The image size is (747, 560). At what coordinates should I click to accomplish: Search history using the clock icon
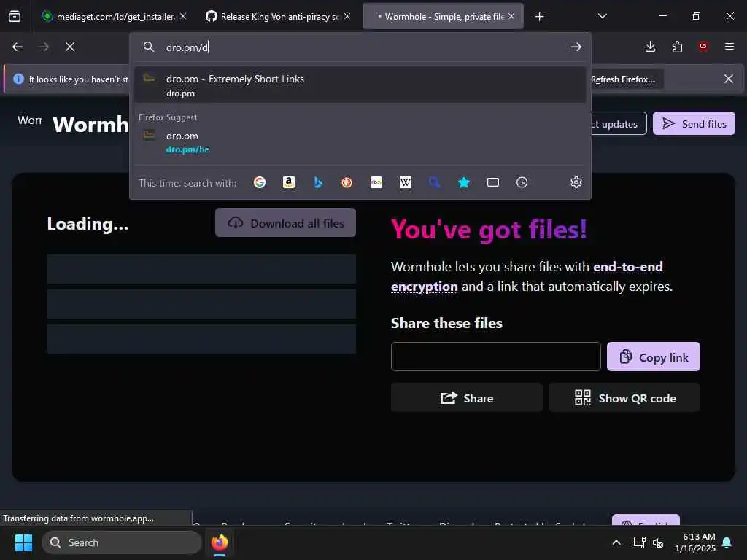pyautogui.click(x=522, y=182)
